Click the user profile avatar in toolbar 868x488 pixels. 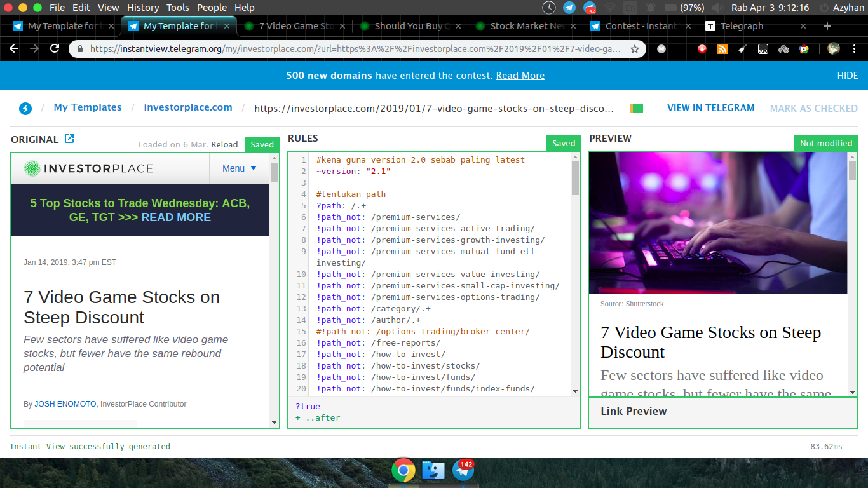[x=834, y=49]
